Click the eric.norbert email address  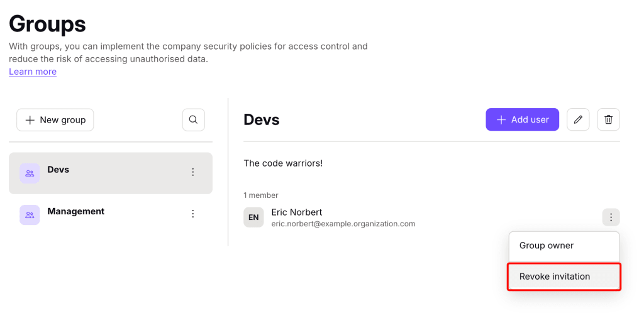[343, 224]
